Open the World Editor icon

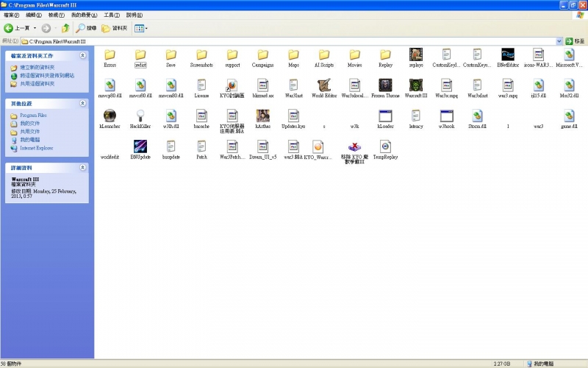pos(324,84)
